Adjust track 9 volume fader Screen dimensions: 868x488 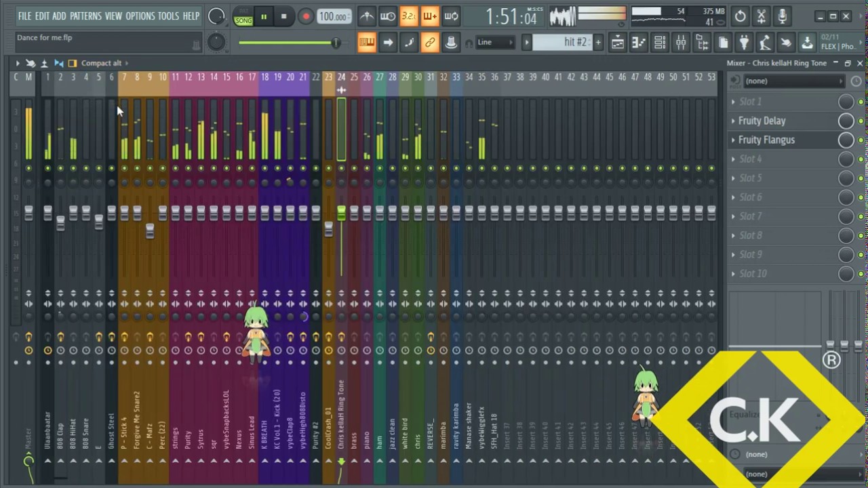click(150, 231)
